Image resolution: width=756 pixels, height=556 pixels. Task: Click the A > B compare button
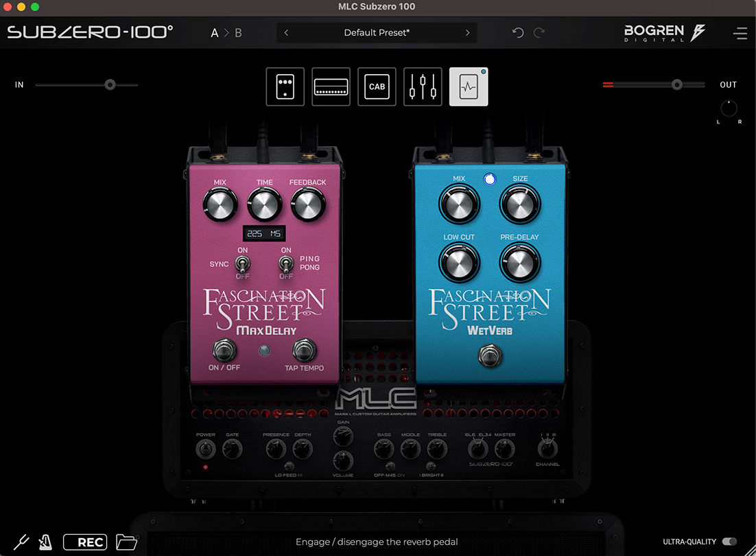[x=226, y=33]
